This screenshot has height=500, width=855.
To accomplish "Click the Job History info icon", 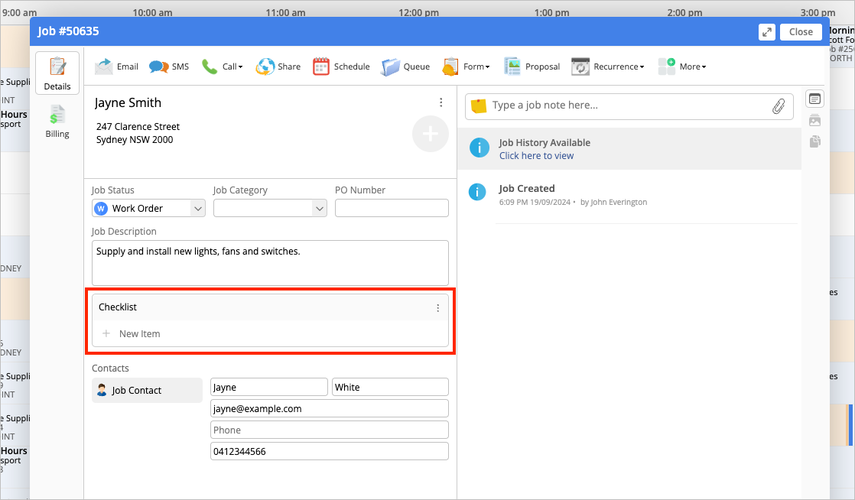I will 479,148.
